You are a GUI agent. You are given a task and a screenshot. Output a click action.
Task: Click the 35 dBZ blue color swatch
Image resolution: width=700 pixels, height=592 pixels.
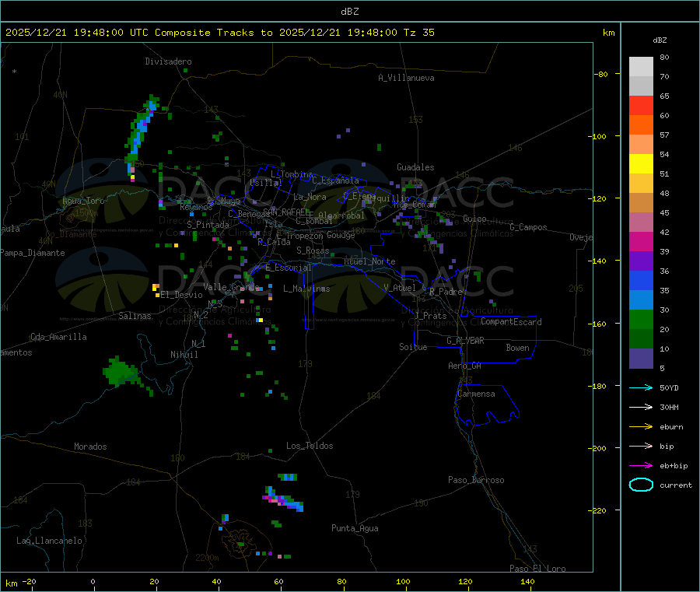click(x=641, y=280)
